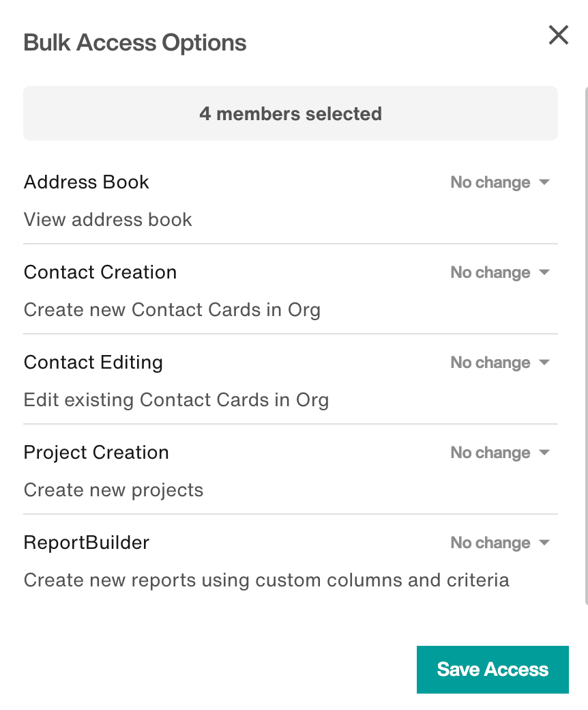588x710 pixels.
Task: Click the Save Access button
Action: pyautogui.click(x=493, y=669)
